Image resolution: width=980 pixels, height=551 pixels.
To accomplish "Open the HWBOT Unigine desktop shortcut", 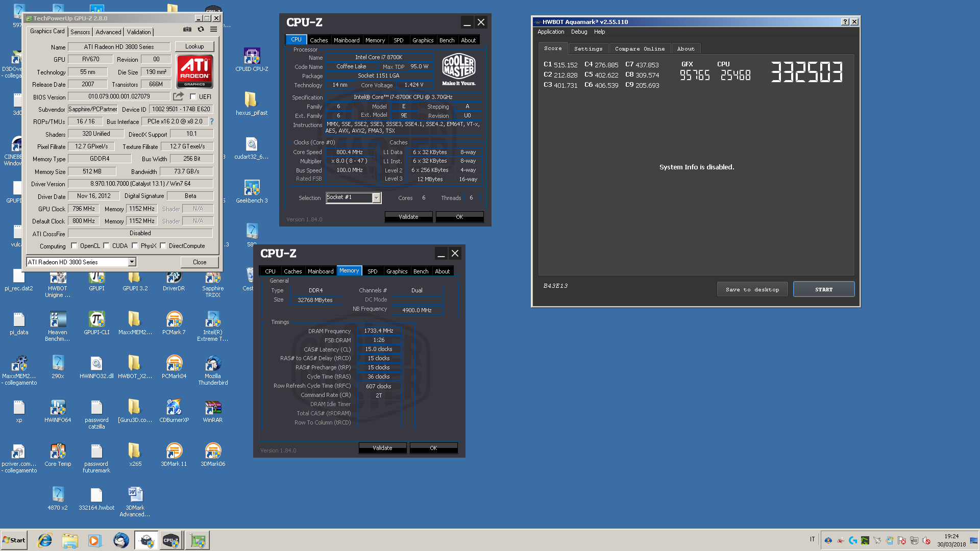I will (58, 284).
